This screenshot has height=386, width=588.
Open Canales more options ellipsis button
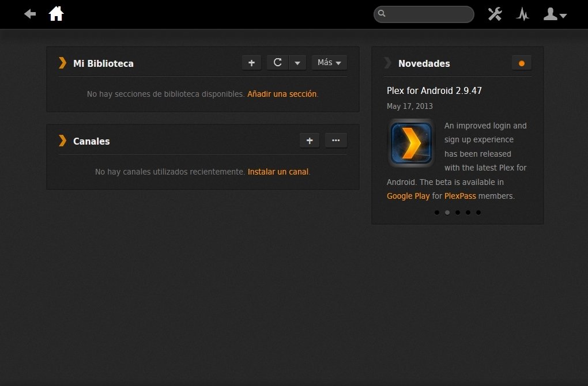336,141
